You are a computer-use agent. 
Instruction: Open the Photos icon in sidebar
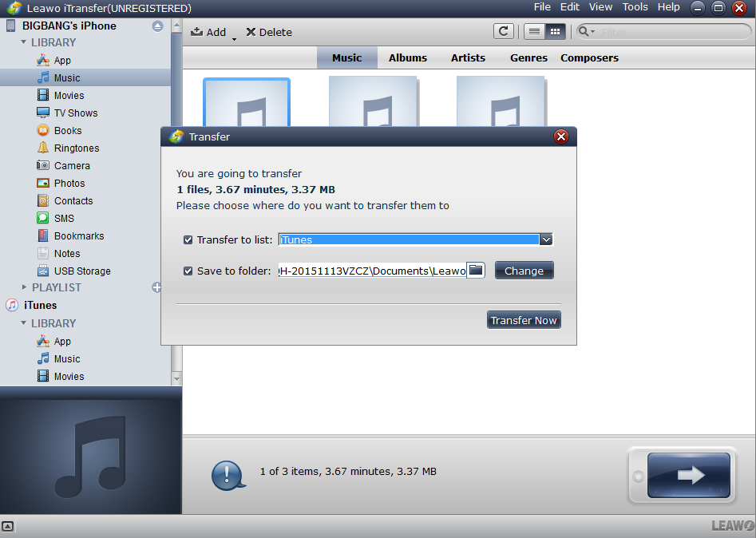coord(43,183)
